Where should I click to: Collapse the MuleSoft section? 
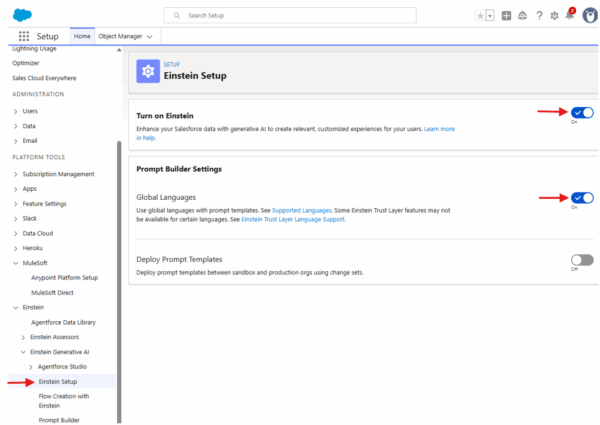click(16, 263)
